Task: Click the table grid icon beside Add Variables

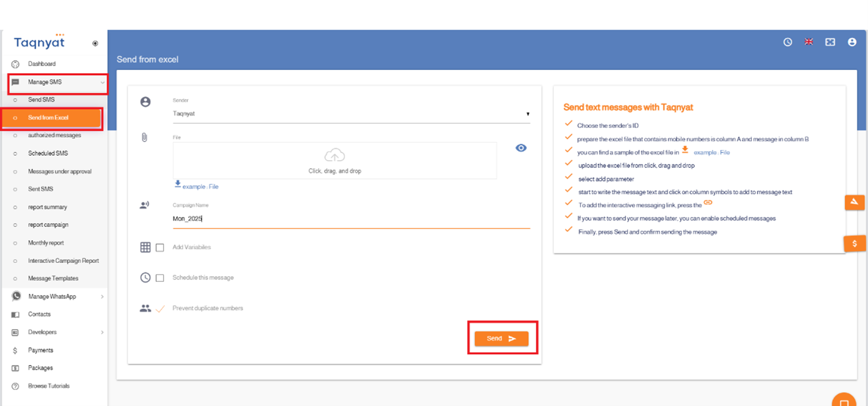Action: [145, 247]
